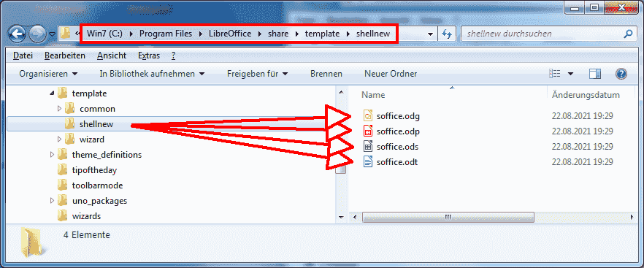Viewport: 644px width, 268px height.
Task: Maximize the Explorer window
Action: pyautogui.click(x=594, y=7)
